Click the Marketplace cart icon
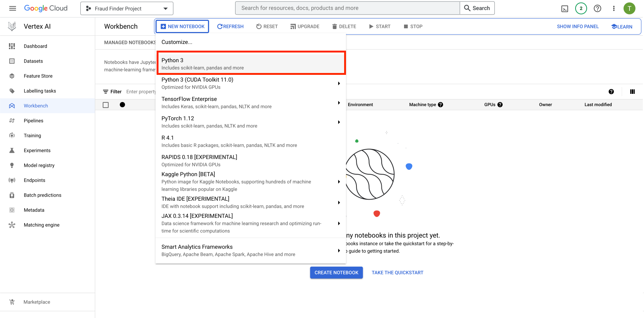The image size is (644, 318). pyautogui.click(x=12, y=302)
